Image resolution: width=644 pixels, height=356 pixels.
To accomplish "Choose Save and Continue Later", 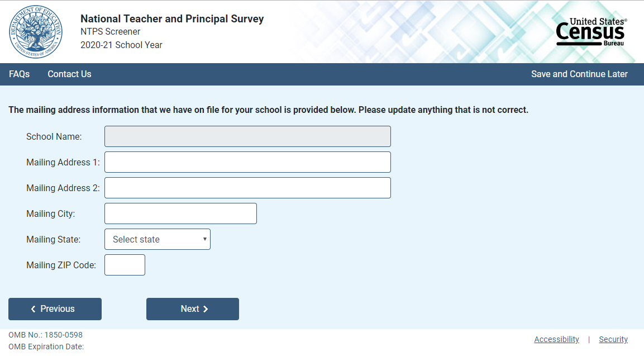I will click(x=579, y=74).
